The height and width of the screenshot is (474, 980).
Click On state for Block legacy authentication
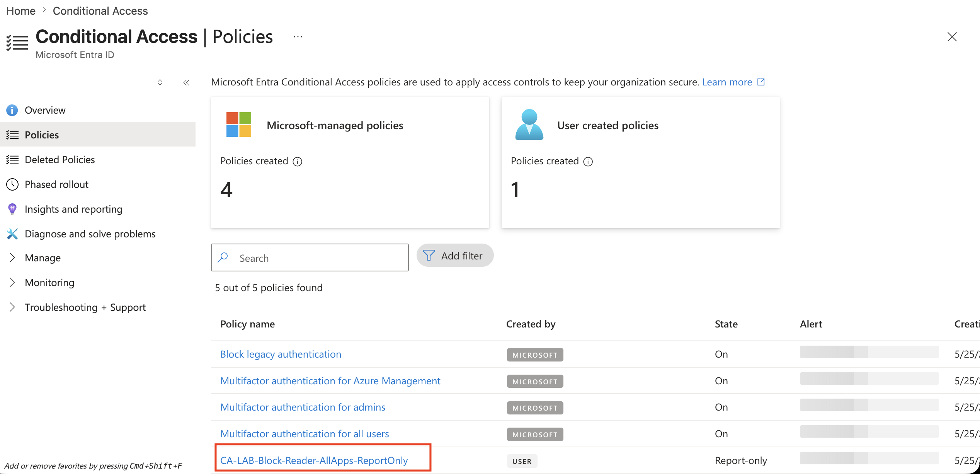(x=721, y=354)
